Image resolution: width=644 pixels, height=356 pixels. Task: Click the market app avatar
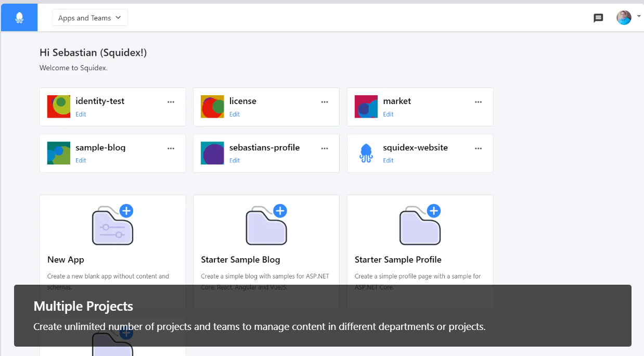366,107
